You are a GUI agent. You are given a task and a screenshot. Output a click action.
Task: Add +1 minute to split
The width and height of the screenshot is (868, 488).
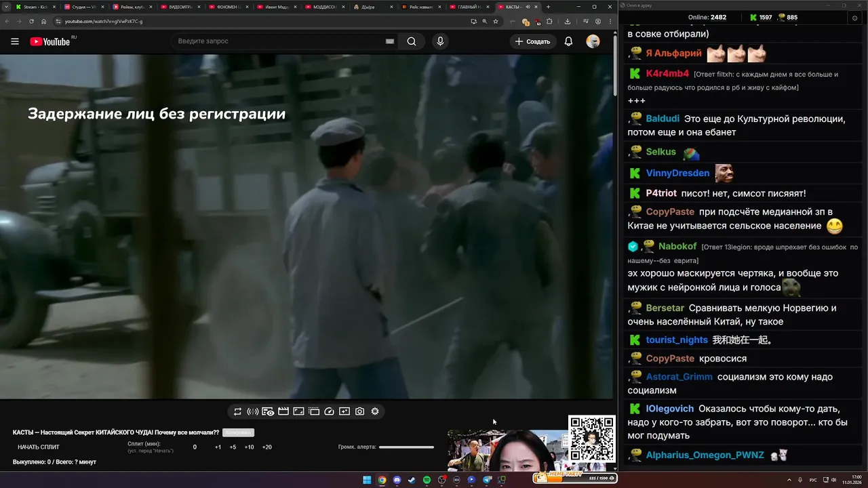[x=218, y=447]
